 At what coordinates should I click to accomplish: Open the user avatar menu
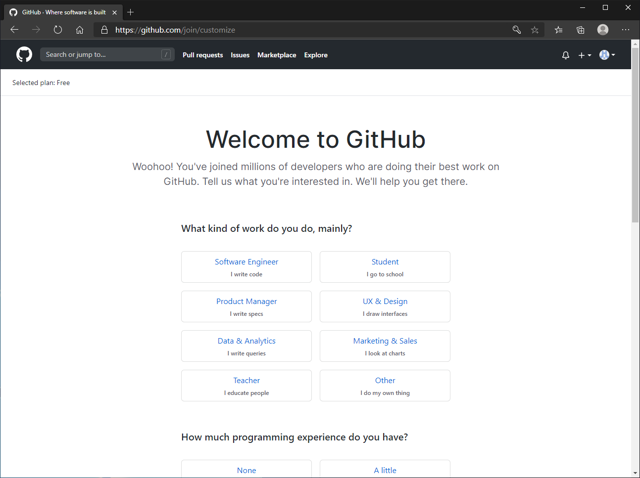[x=607, y=55]
